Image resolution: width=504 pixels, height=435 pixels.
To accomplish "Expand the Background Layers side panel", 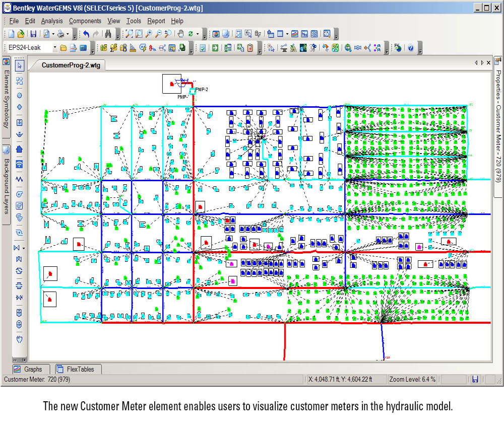I will 6,184.
